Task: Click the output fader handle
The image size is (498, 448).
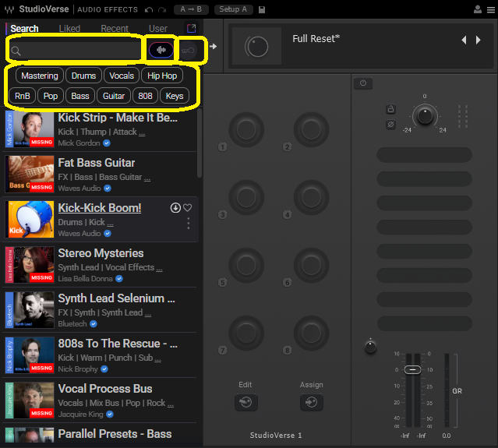Action: point(412,370)
